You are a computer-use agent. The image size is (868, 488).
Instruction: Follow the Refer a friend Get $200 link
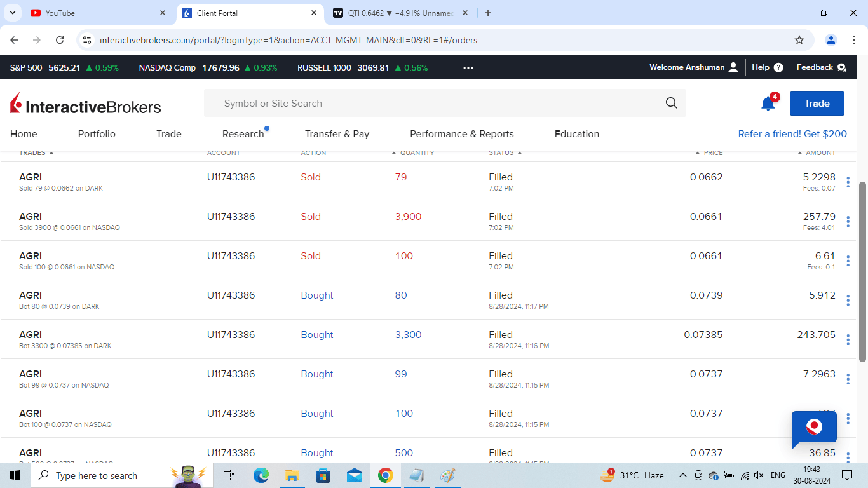click(792, 134)
